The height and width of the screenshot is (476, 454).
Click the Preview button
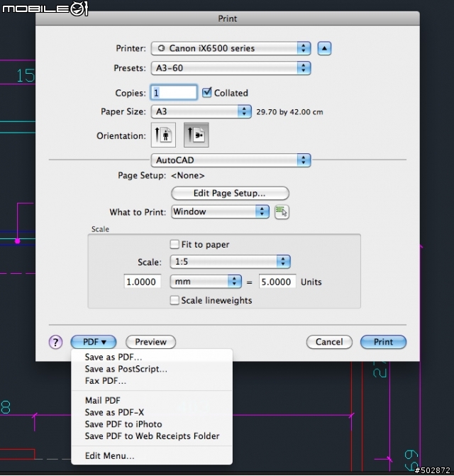pos(150,342)
